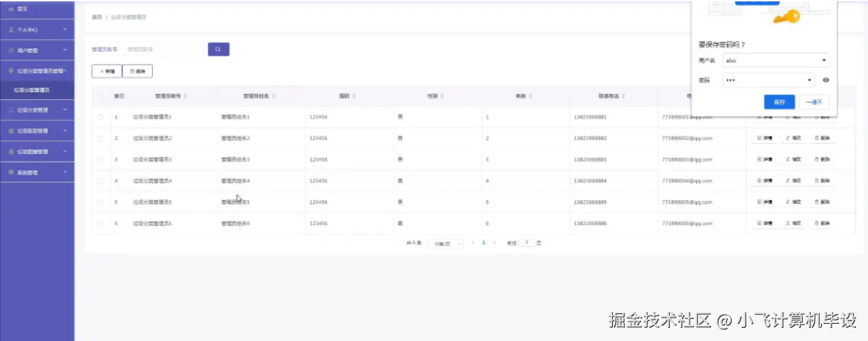Focus the 前往 page number input
The width and height of the screenshot is (868, 341).
pos(526,243)
